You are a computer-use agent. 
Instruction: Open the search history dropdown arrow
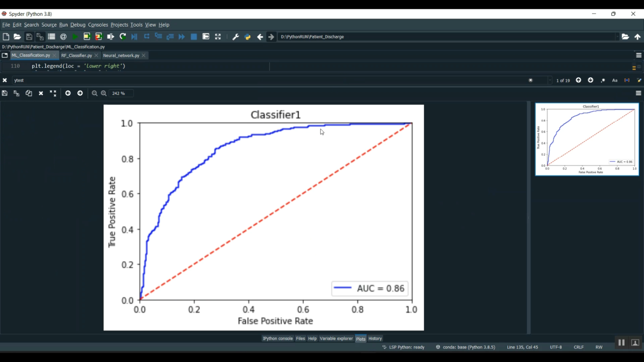pyautogui.click(x=550, y=80)
